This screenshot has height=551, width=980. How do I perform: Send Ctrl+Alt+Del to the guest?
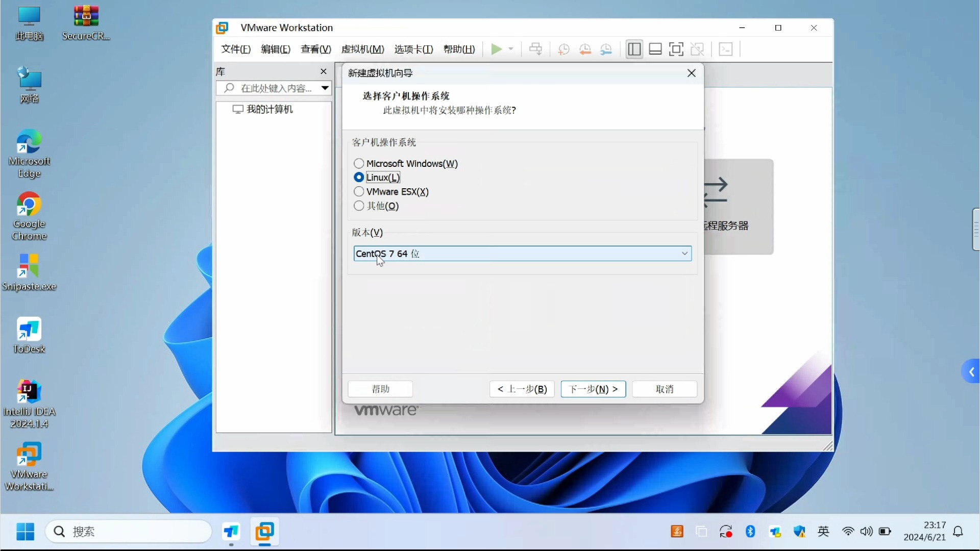tap(535, 49)
